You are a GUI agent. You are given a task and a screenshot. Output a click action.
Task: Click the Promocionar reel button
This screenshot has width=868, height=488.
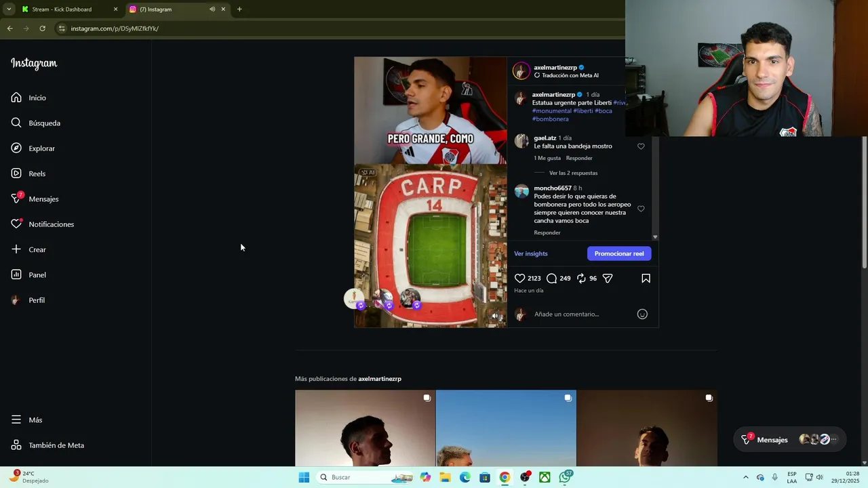coord(619,253)
